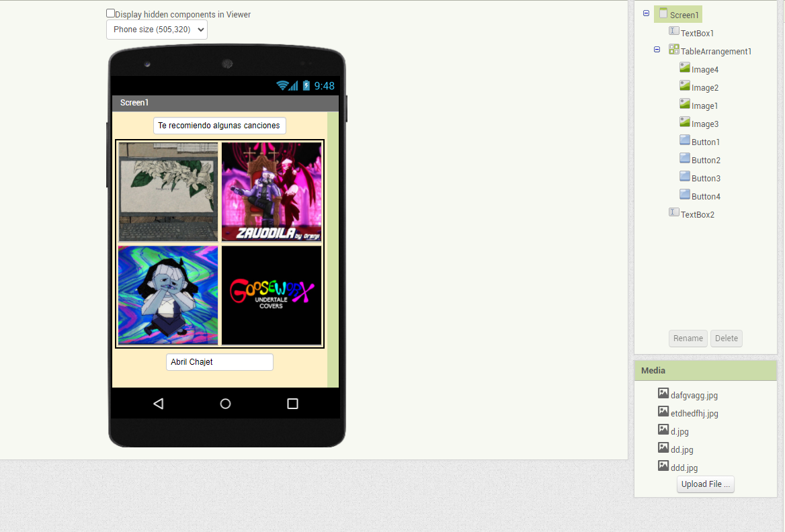Screen dimensions: 785x532
Task: Tap the phone recent apps square icon
Action: [x=293, y=404]
